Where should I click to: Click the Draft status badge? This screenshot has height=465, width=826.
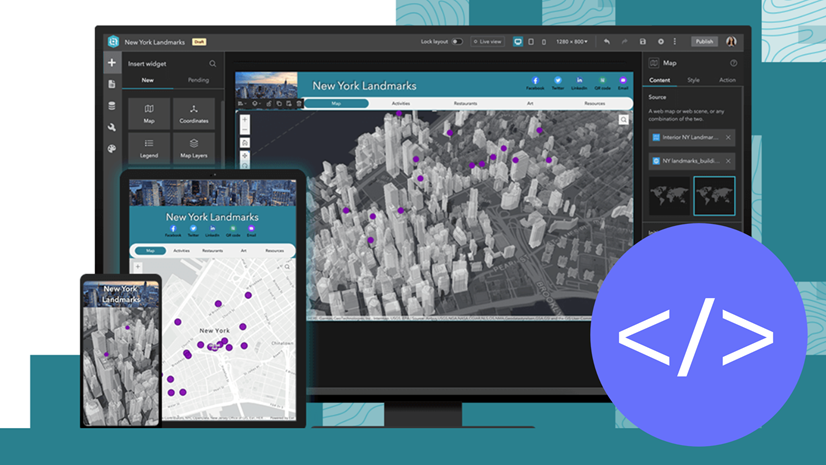[x=199, y=42]
